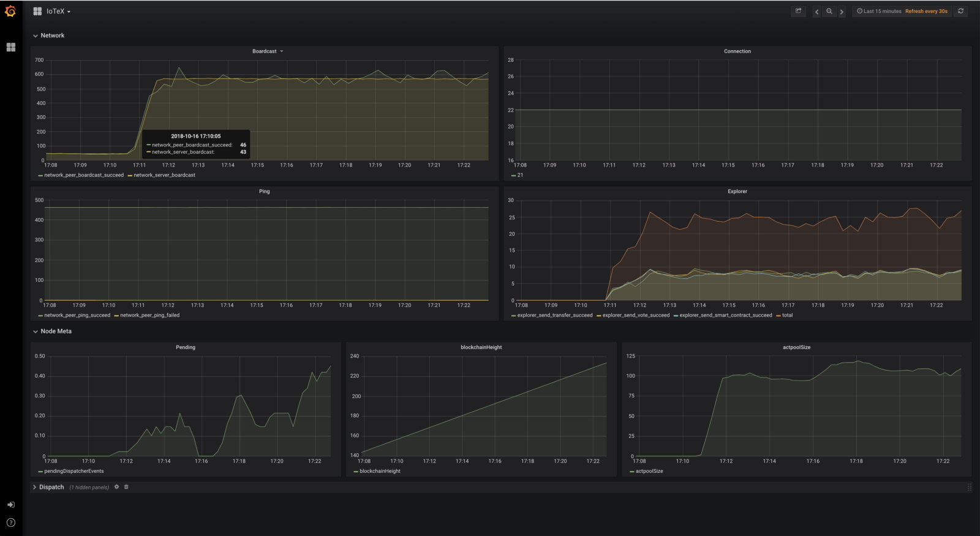Screen dimensions: 980x536
Task: Shift time range forward with right arrow
Action: pos(842,12)
